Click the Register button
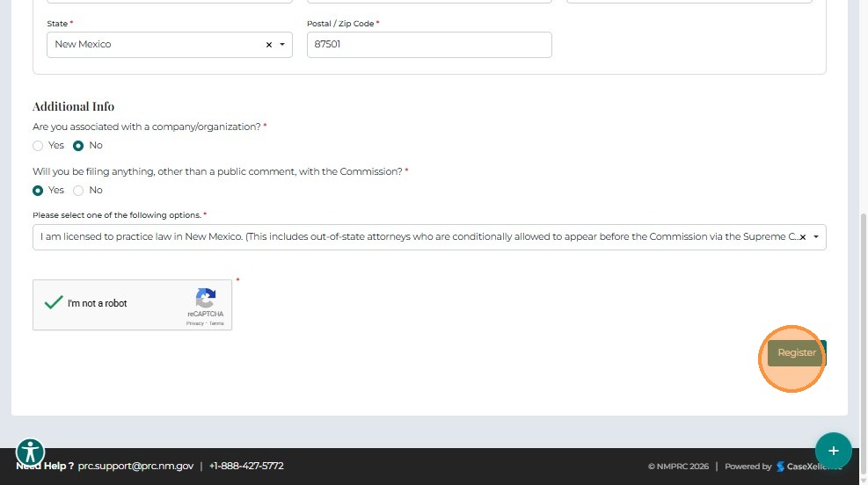 pos(797,353)
